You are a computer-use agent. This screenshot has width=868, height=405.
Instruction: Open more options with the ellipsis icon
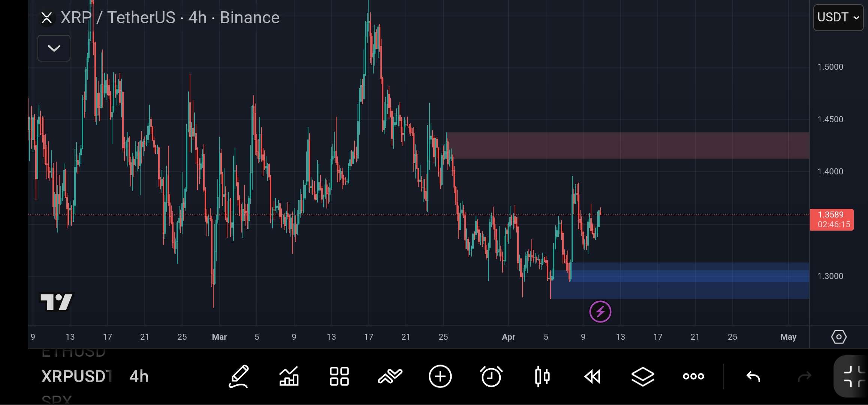tap(693, 376)
